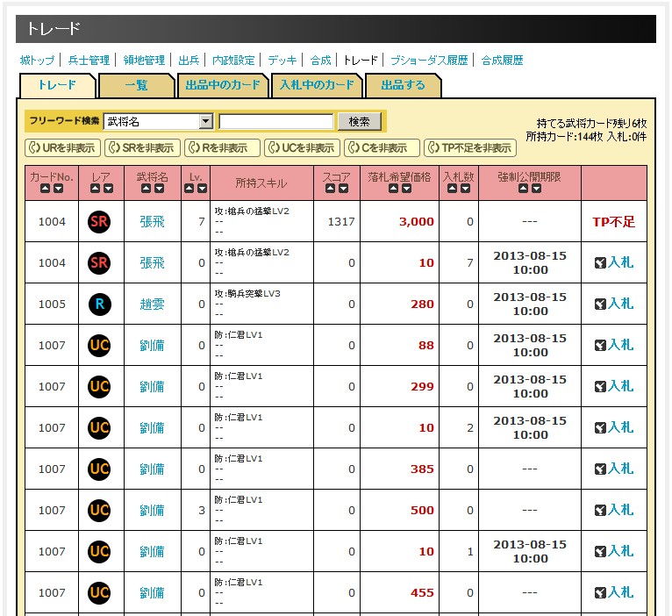Click UC rarity badge in price 385 row
672x616 pixels.
(99, 469)
